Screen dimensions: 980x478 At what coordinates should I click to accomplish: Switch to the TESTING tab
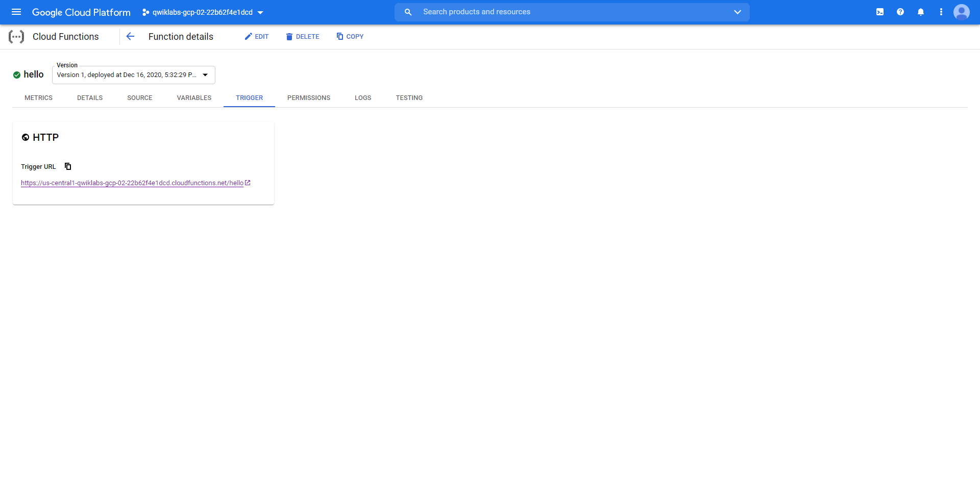pos(409,98)
